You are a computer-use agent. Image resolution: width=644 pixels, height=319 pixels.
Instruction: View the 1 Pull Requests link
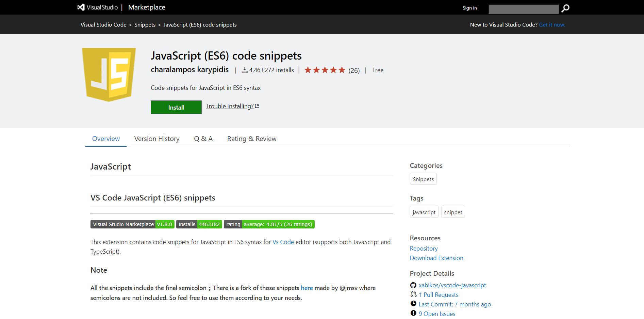pyautogui.click(x=439, y=295)
